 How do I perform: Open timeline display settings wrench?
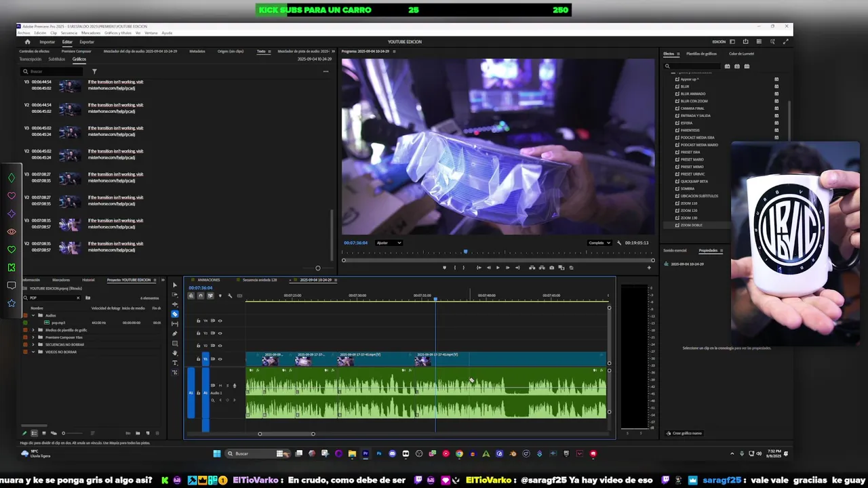click(x=230, y=296)
